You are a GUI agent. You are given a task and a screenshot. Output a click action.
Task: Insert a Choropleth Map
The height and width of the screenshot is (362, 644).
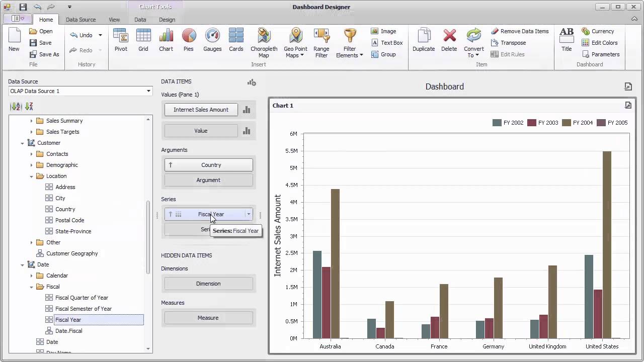click(264, 43)
